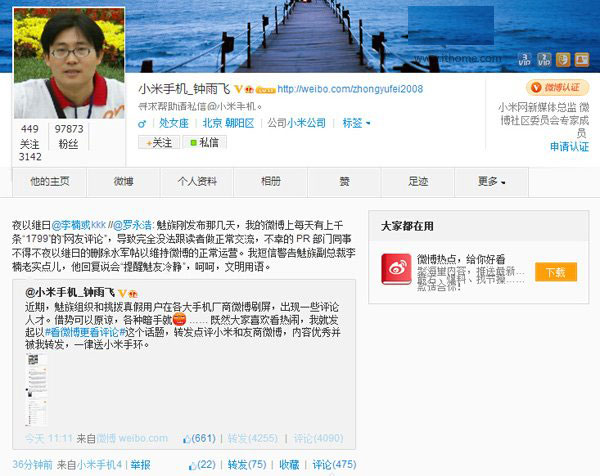This screenshot has height=476, width=600.
Task: Open the 个人资料 tab
Action: tap(197, 182)
